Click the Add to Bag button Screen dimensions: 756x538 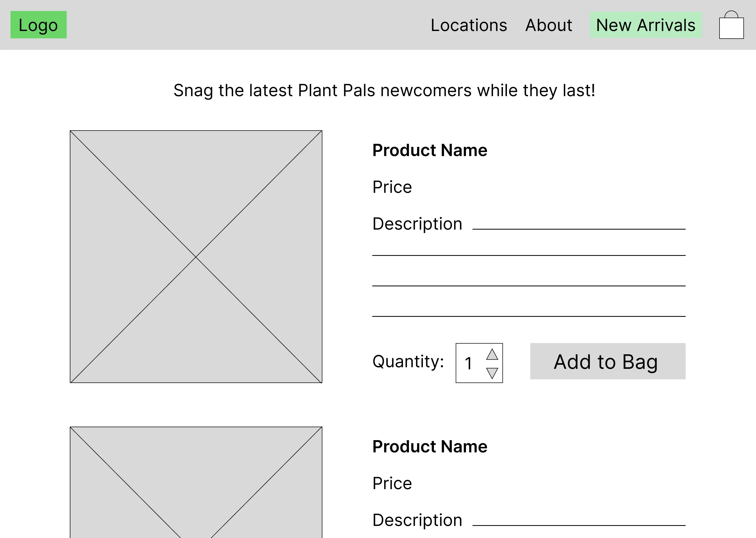(x=608, y=361)
